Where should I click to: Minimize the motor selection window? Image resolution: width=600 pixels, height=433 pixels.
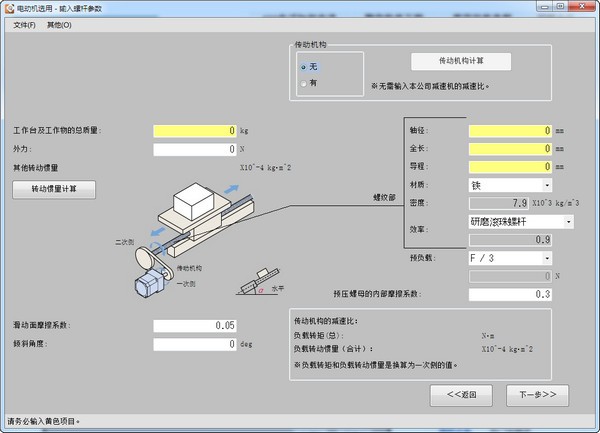[x=545, y=7]
